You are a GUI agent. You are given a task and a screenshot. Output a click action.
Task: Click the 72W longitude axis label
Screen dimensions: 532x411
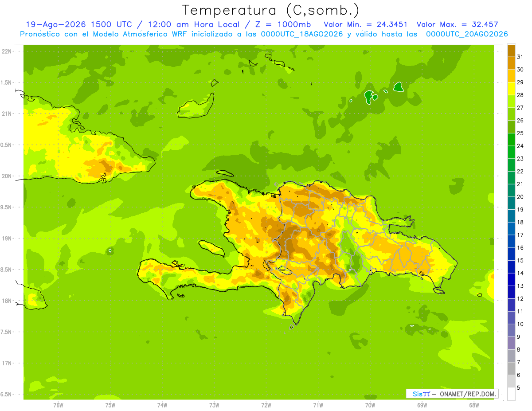tap(266, 405)
